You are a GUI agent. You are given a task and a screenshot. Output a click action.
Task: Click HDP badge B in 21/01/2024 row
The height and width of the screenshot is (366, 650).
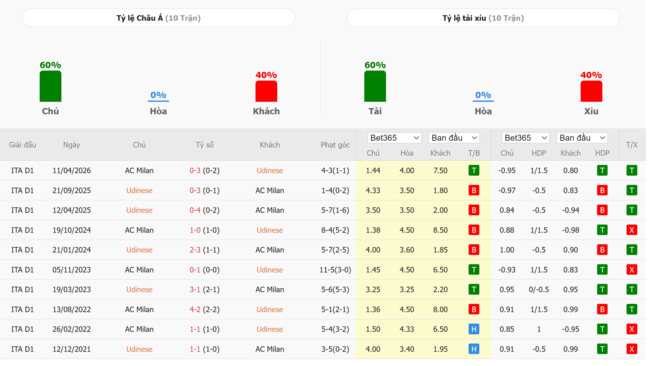pos(602,250)
